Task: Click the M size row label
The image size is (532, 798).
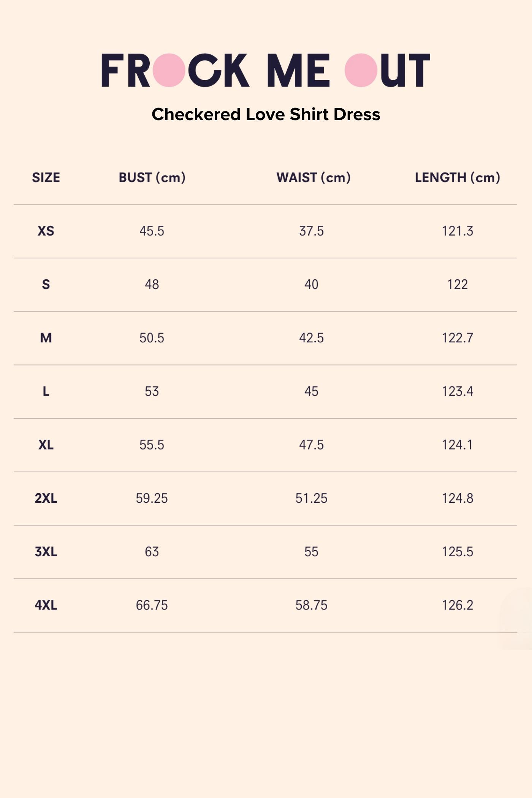Action: click(46, 338)
